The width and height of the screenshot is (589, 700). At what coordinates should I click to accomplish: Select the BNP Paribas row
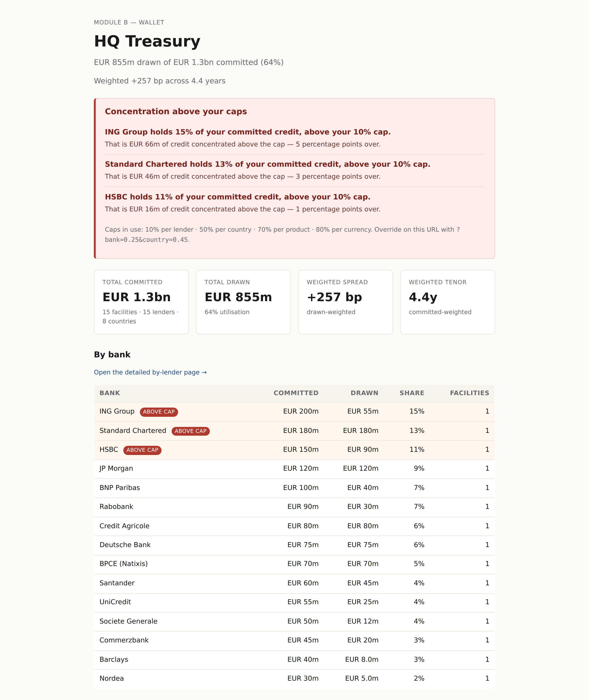point(294,488)
